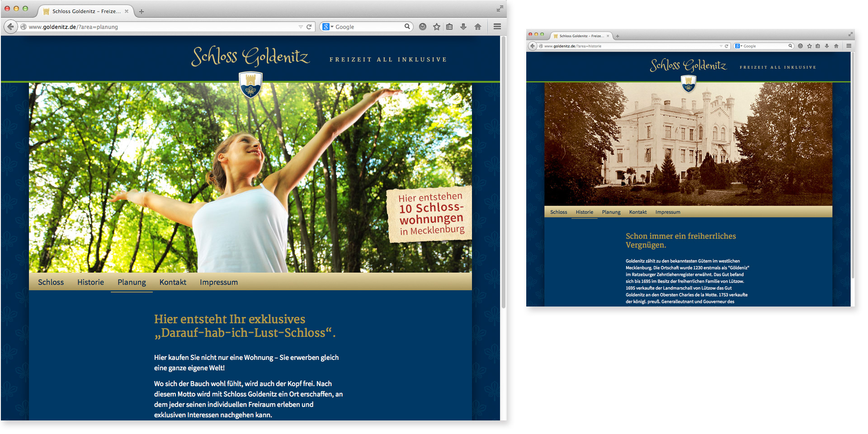Click bookmarks list icon in the larger browser toolbar
Viewport: 868px width, 434px height.
[x=449, y=27]
